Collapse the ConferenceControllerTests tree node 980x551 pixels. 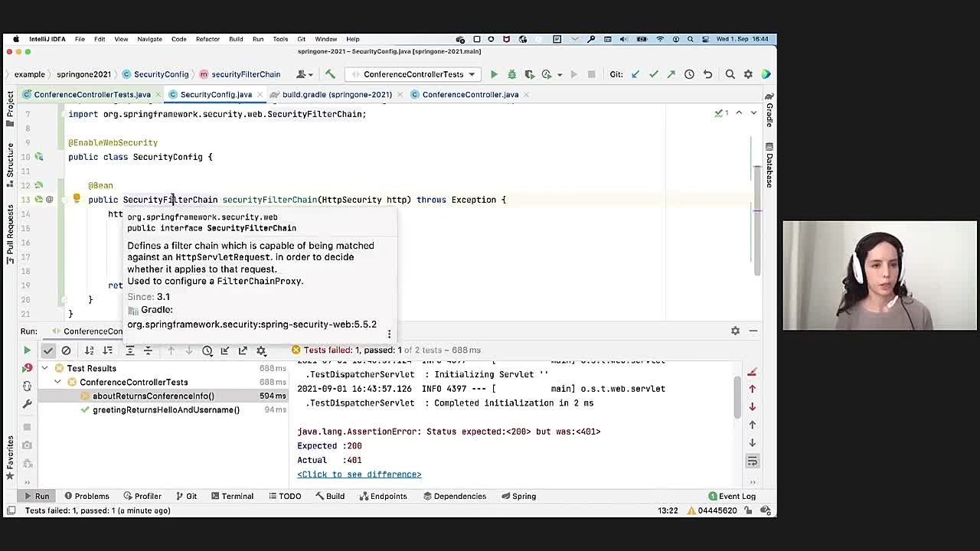57,382
